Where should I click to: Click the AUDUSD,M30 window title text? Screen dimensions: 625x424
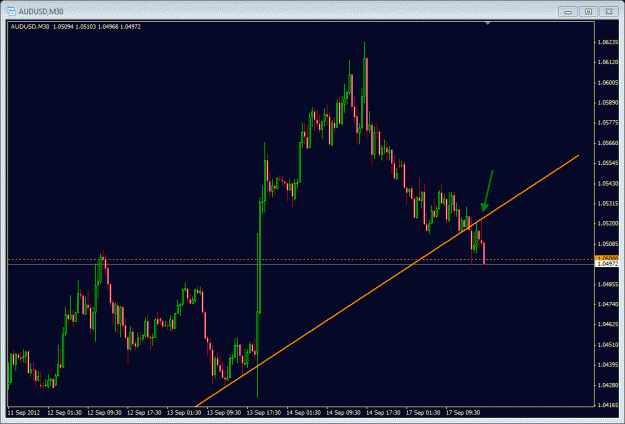click(41, 12)
